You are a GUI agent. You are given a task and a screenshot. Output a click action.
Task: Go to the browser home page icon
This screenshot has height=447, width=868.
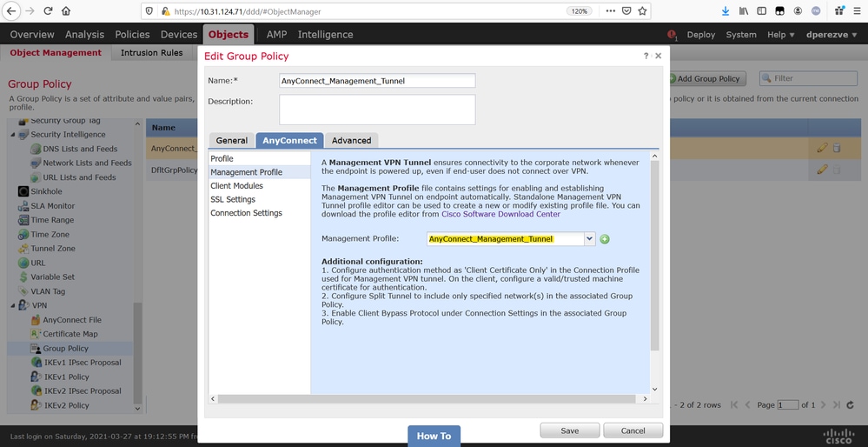(x=66, y=11)
